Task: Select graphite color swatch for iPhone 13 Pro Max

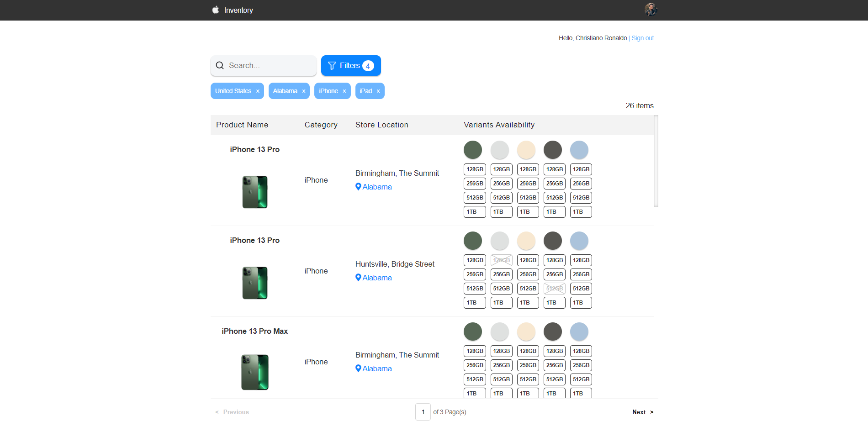Action: point(553,332)
